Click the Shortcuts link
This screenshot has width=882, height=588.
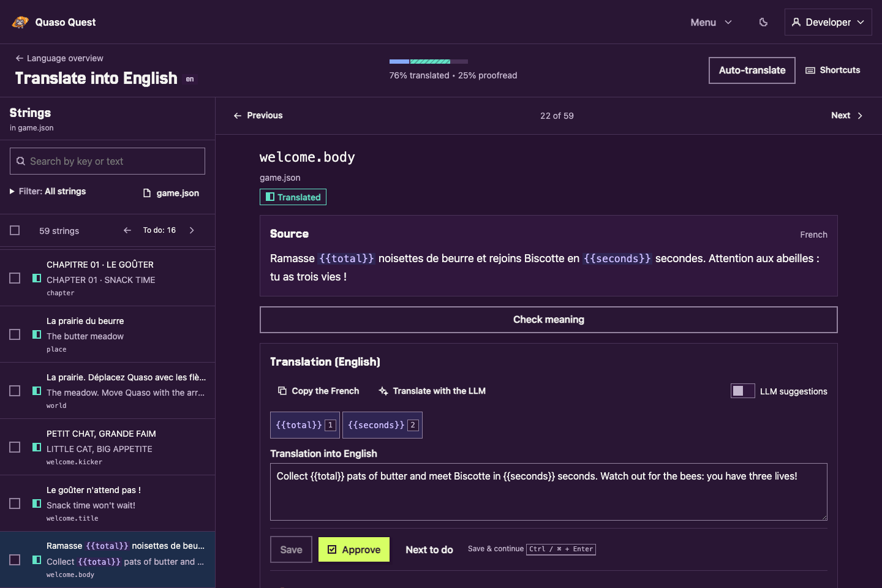pos(833,70)
